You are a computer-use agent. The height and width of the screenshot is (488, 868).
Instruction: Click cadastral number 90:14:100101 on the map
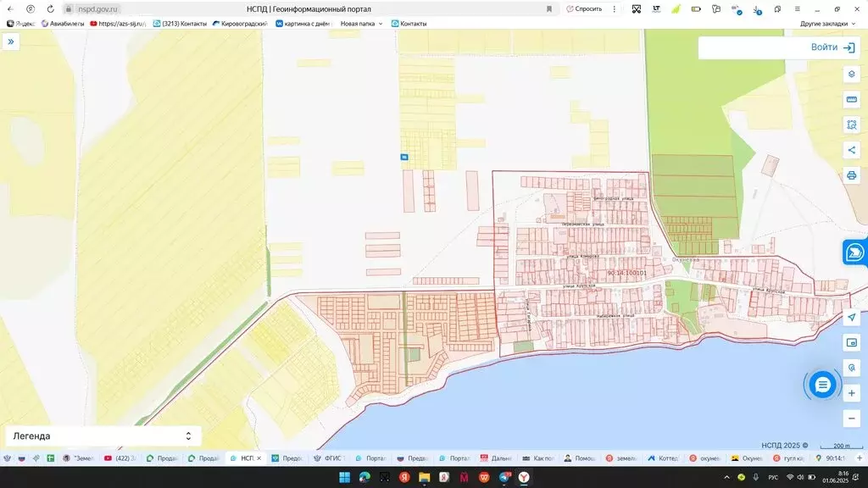click(626, 273)
